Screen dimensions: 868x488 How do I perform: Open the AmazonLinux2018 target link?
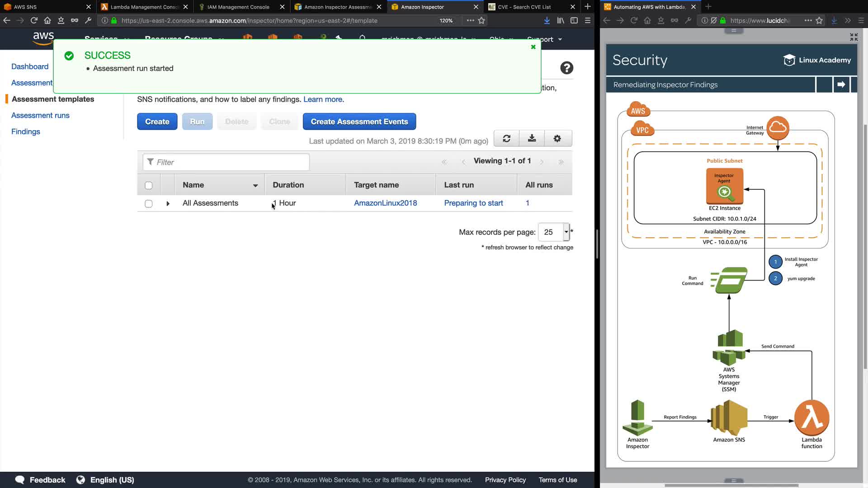(x=385, y=203)
